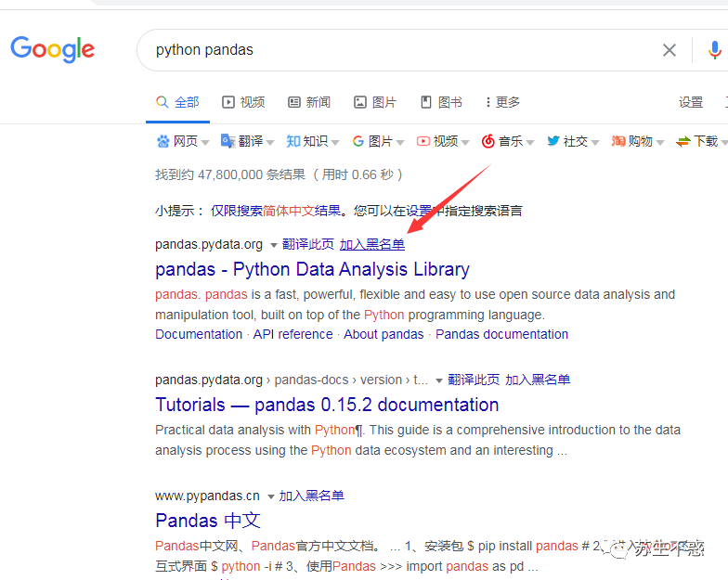This screenshot has height=580, width=728.
Task: Open the Pandas 中文 result
Action: coord(208,521)
